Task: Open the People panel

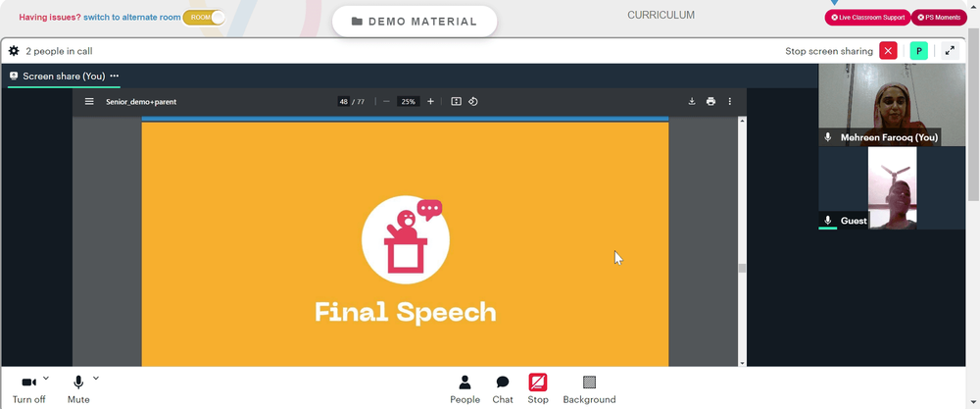Action: coord(465,390)
